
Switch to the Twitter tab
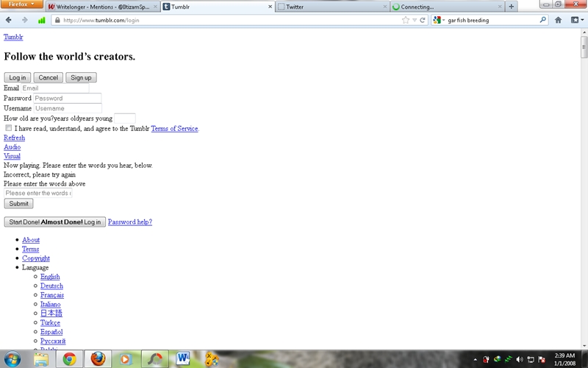point(333,7)
